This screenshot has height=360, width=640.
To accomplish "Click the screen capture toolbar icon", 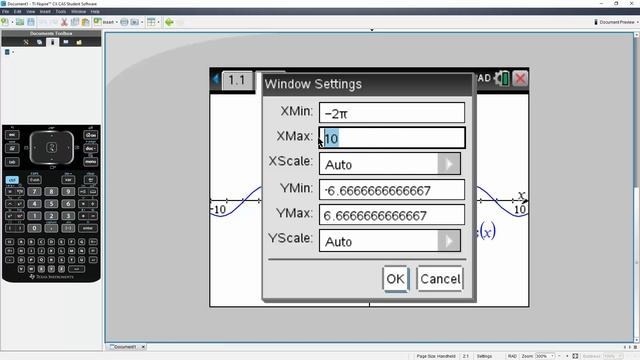I will (x=135, y=22).
